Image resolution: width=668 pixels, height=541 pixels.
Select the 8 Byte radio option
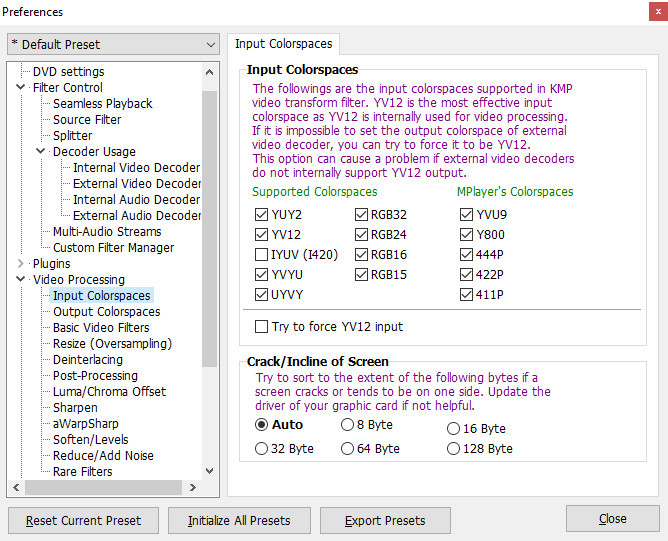348,425
